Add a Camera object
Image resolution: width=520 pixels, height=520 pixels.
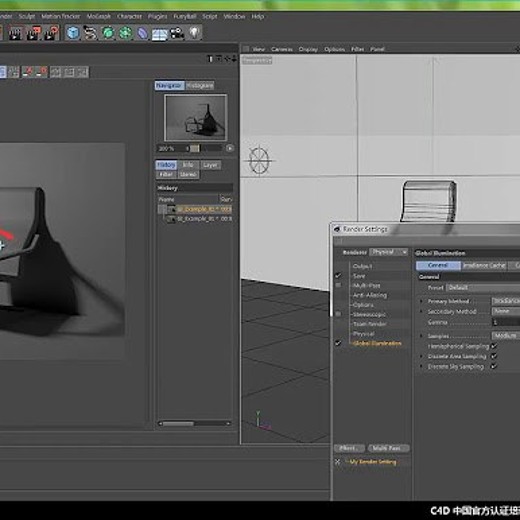(177, 33)
